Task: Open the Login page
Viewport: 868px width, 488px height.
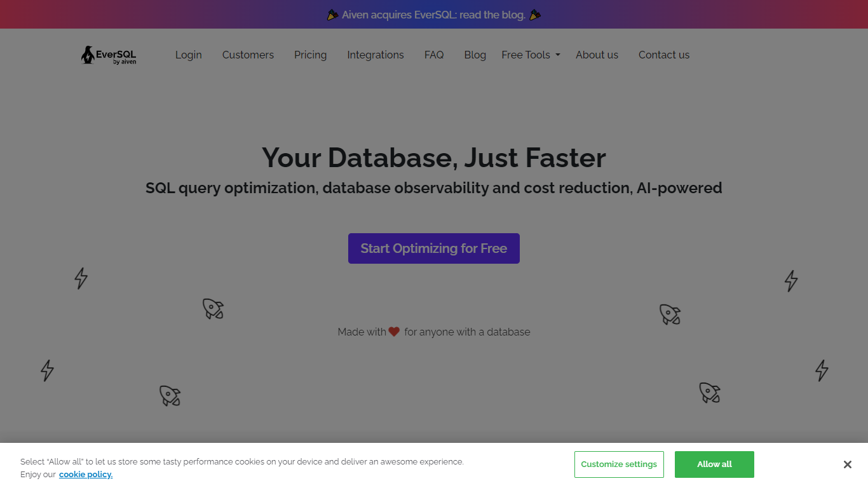Action: click(189, 55)
